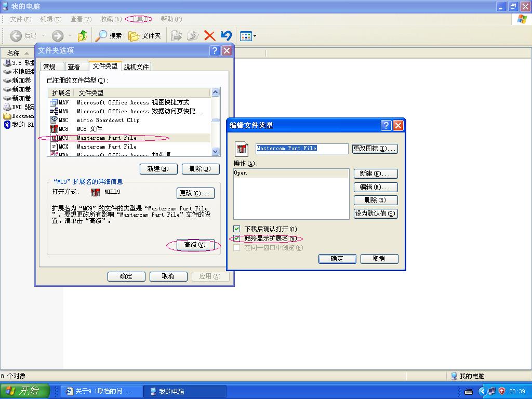Click the language bar keyboard tray icon
The image size is (532, 399).
469,392
